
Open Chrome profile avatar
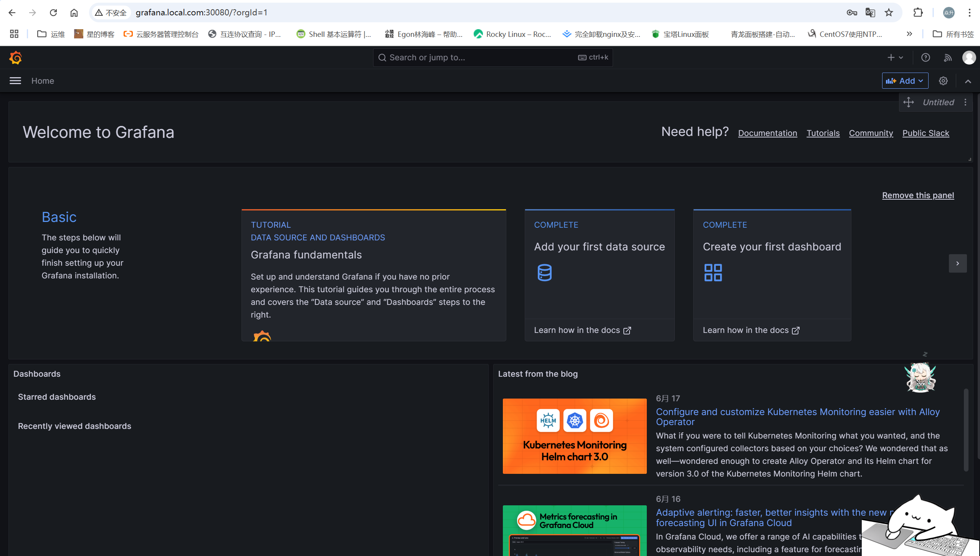click(x=949, y=13)
